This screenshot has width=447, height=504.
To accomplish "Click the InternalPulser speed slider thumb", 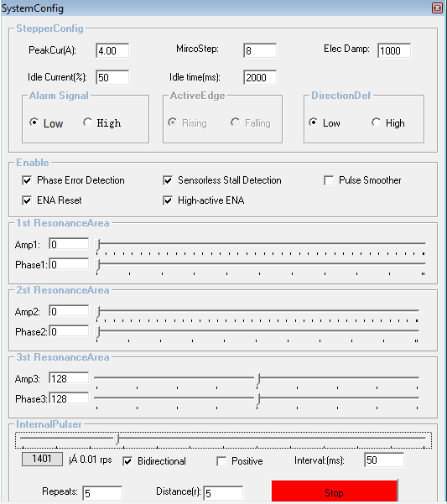I will tap(117, 439).
